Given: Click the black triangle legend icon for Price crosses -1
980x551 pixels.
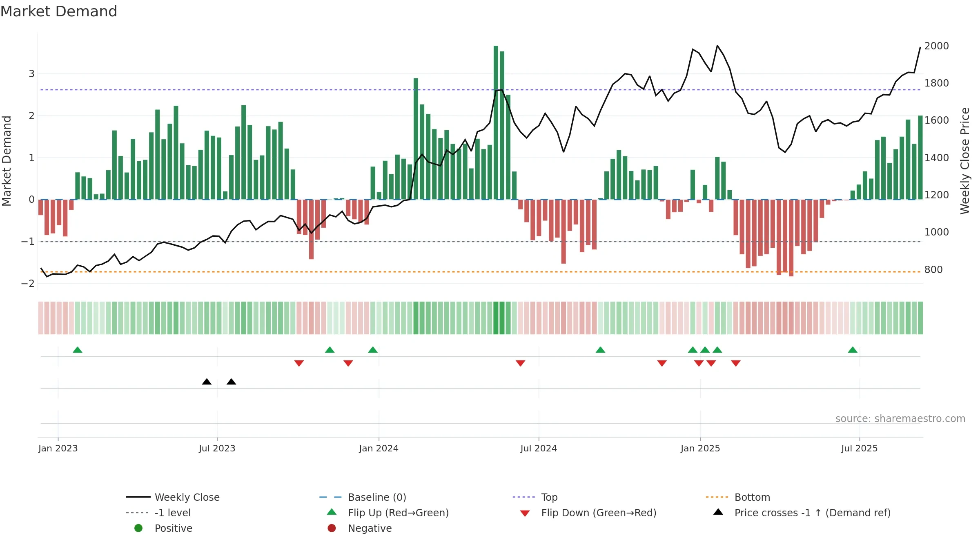Looking at the screenshot, I should [x=718, y=512].
